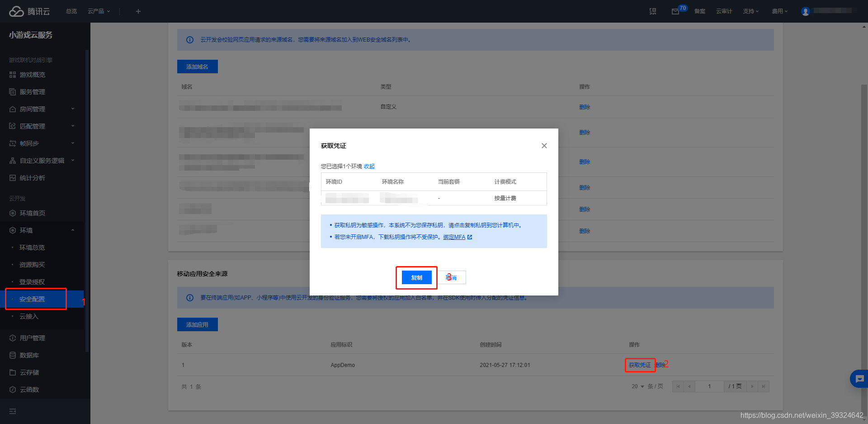The width and height of the screenshot is (868, 424).
Task: Click the AppDemo application identifier
Action: 343,365
